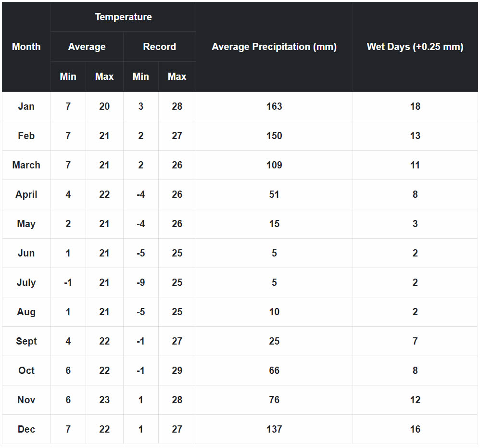Click the Nov average max value 23
This screenshot has width=480, height=448.
tap(104, 400)
